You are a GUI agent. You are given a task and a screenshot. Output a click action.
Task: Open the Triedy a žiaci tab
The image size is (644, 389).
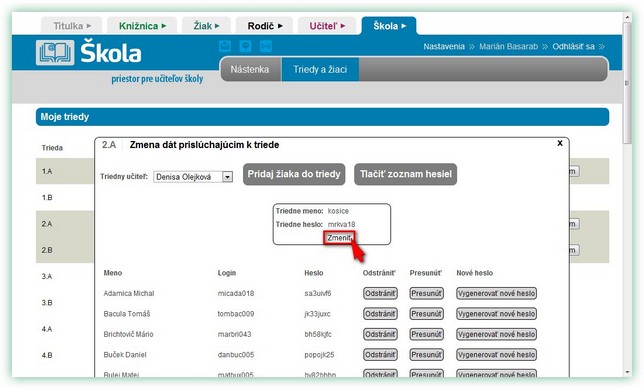(320, 69)
